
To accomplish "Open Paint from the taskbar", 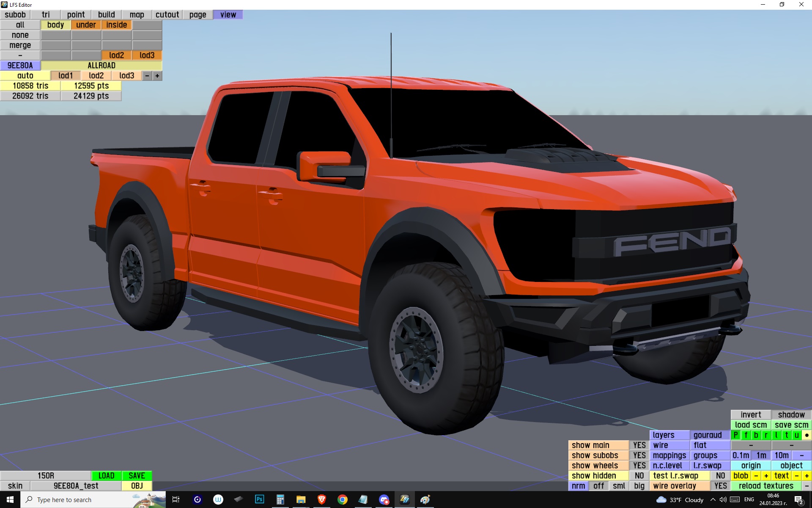I will coord(425,500).
